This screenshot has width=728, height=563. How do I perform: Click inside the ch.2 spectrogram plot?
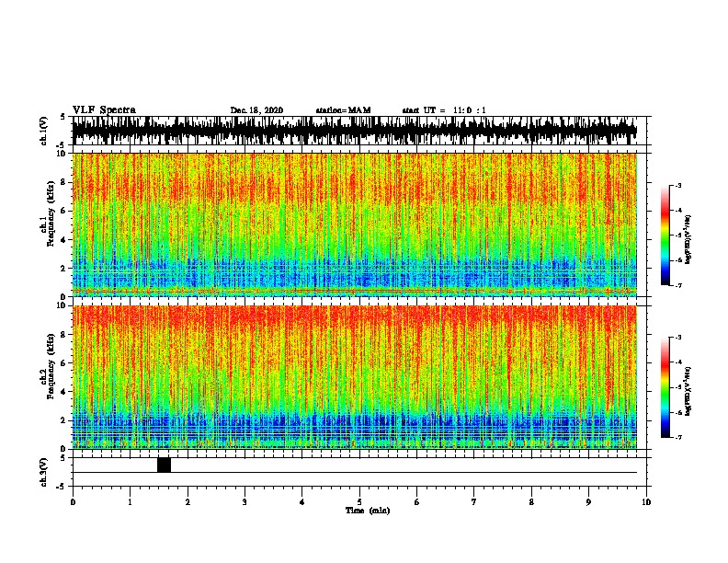[355, 377]
